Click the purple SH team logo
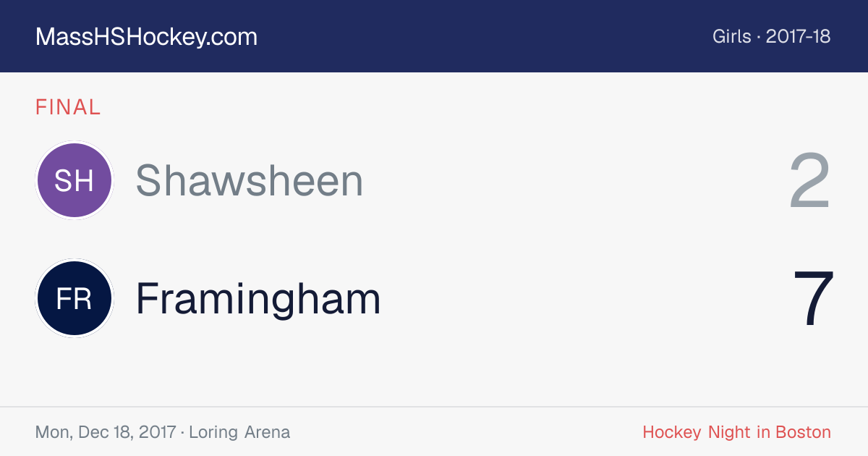 75,180
